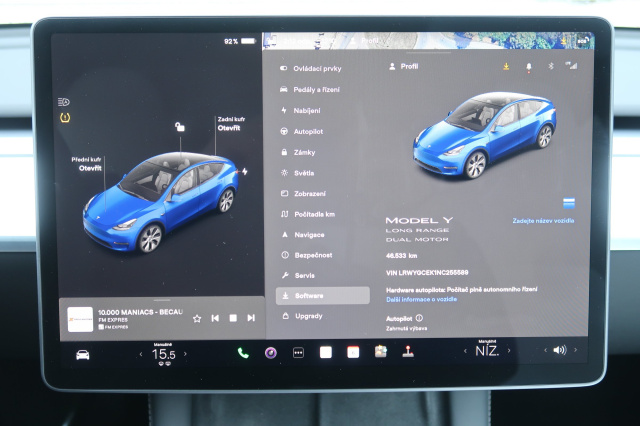Open the Zámky menu

coord(298,152)
